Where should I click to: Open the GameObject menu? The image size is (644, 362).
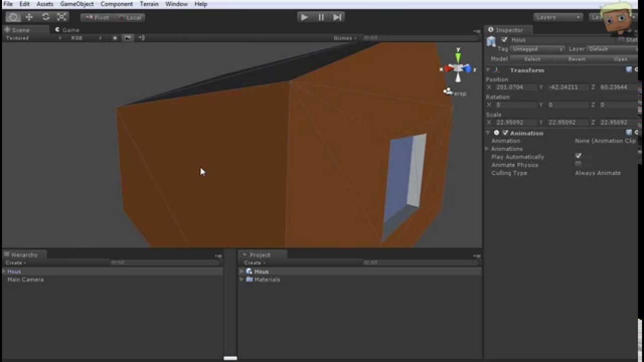[76, 4]
